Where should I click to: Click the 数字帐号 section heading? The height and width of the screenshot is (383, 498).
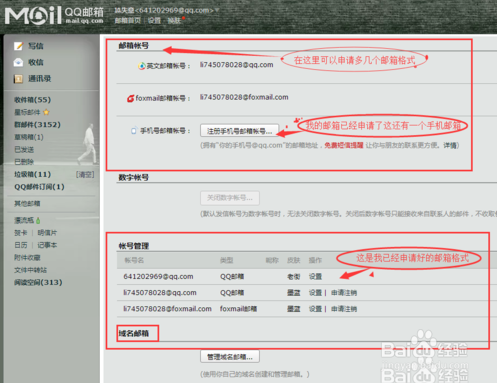tap(134, 177)
